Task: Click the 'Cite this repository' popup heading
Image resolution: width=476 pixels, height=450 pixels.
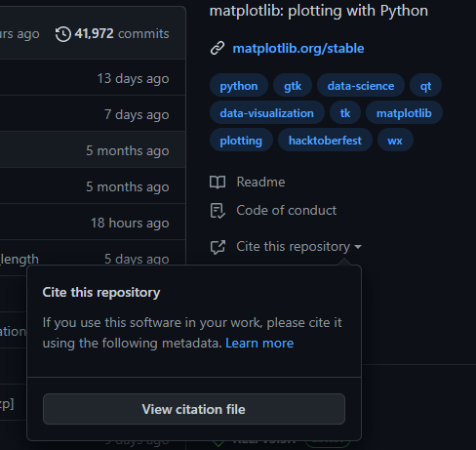Action: [101, 293]
